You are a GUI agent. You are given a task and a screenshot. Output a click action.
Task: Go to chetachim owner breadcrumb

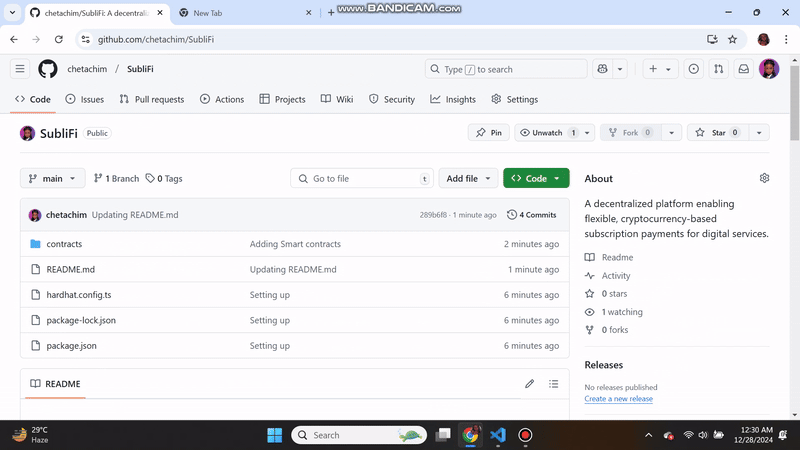[87, 69]
